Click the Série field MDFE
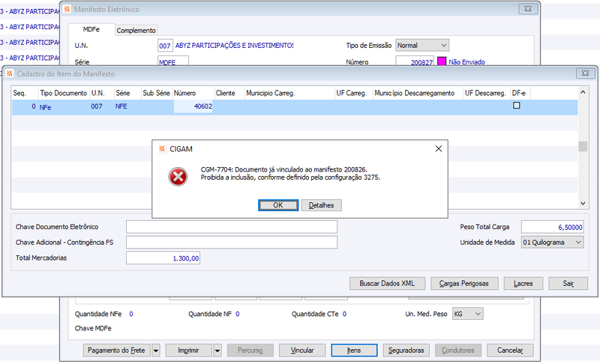The width and height of the screenshot is (600, 364). coord(173,61)
